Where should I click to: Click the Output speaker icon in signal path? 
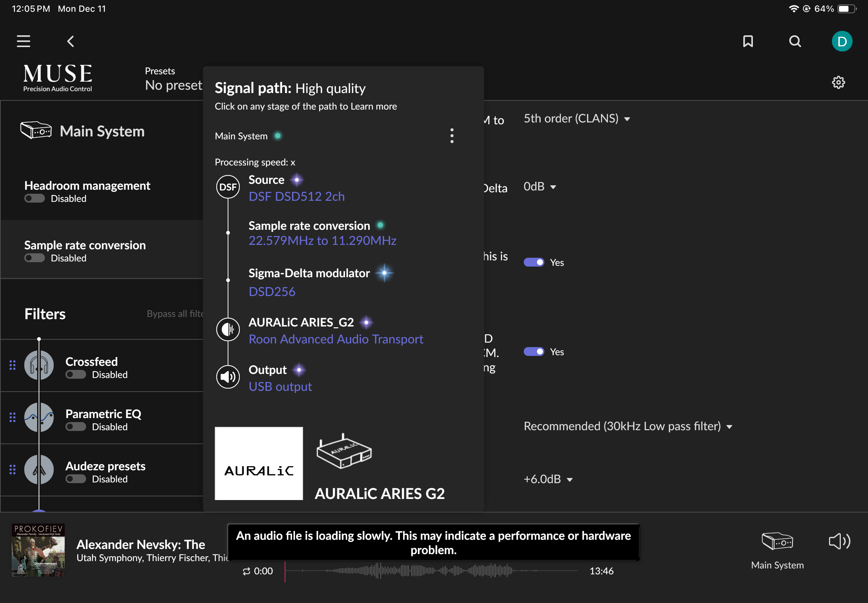pos(228,377)
